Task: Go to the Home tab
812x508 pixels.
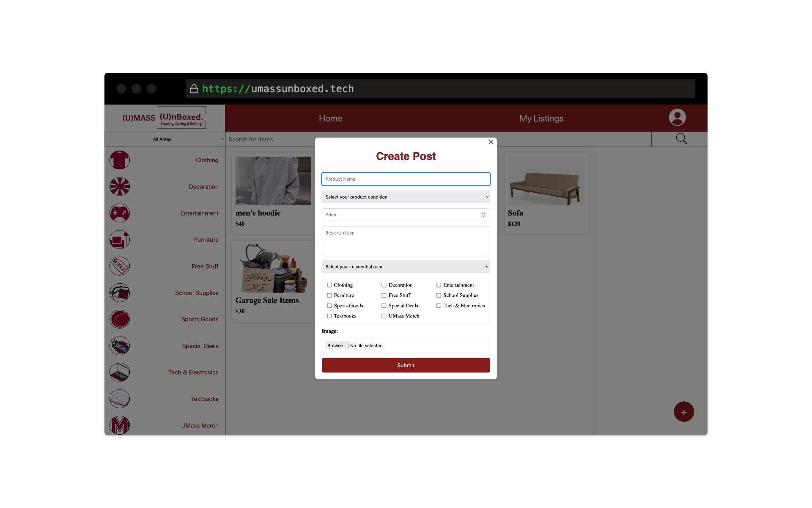Action: [x=330, y=119]
